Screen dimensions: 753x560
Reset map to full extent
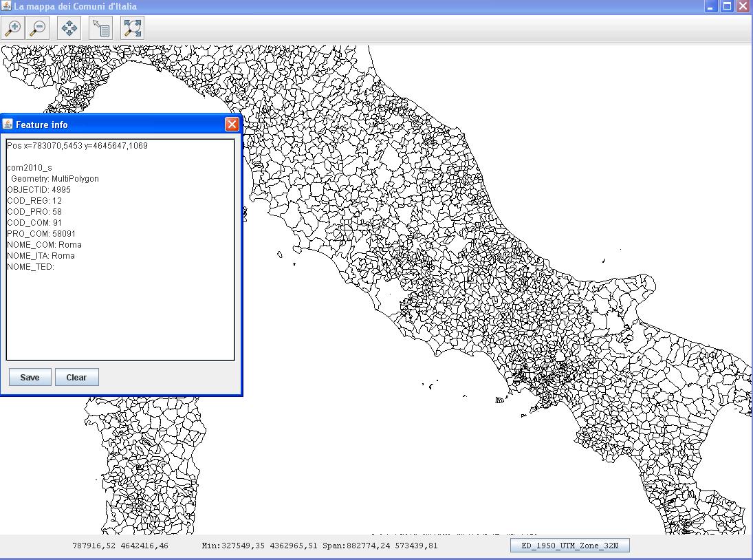(x=133, y=28)
